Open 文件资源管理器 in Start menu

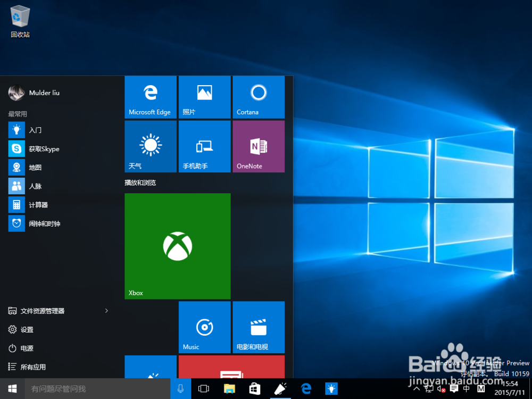point(43,311)
